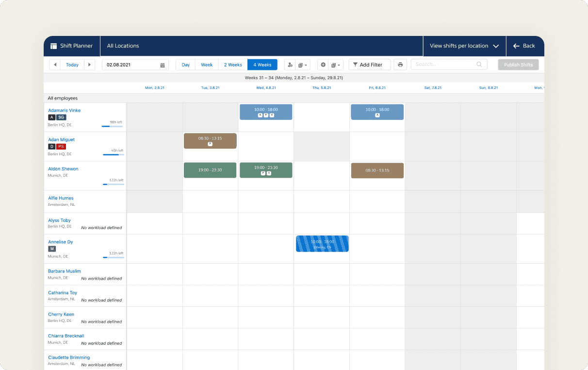Select Aldon Shewon's Tuesday 19:00 - 23:30 shift
This screenshot has width=588, height=370.
210,170
